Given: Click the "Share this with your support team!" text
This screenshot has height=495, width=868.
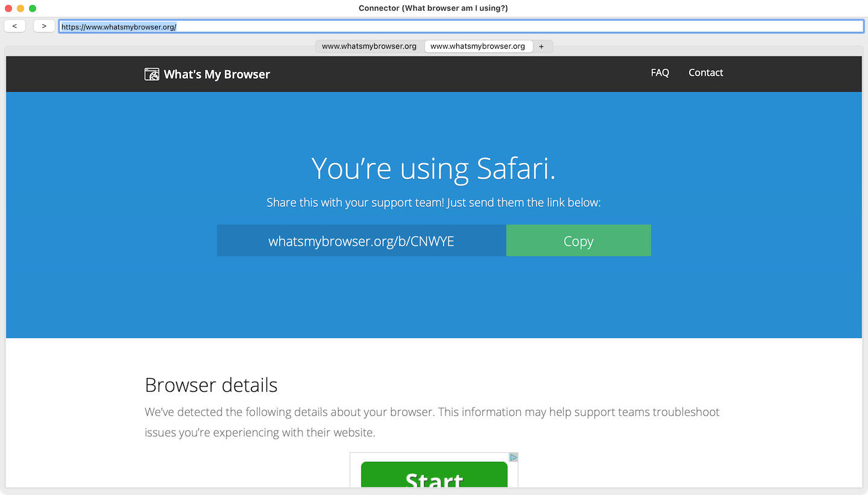Looking at the screenshot, I should pos(356,203).
